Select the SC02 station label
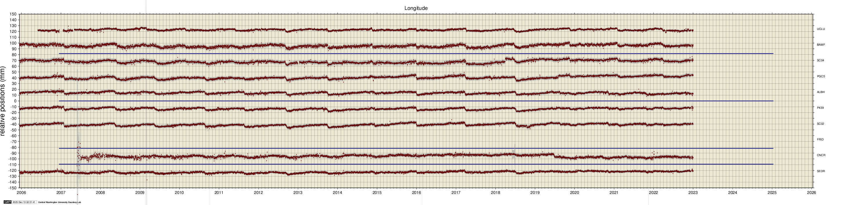Viewport: 868px width, 205px height. [820, 124]
